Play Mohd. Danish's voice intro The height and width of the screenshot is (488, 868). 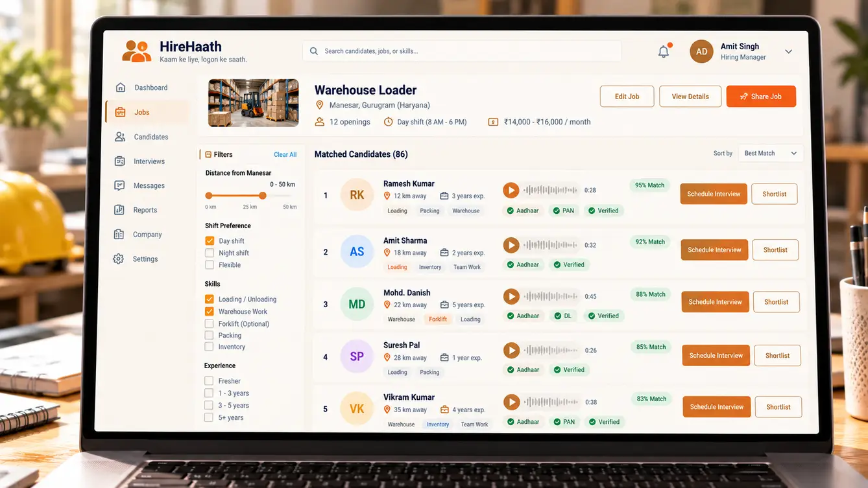coord(511,296)
